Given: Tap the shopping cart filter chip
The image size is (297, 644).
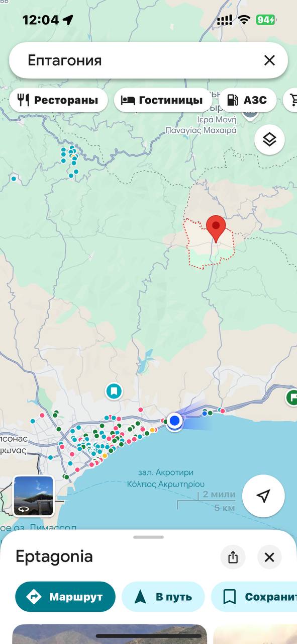Looking at the screenshot, I should pos(290,100).
